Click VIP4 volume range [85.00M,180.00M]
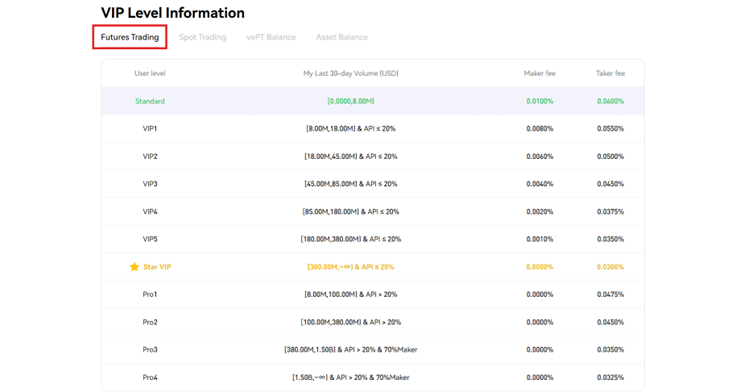Viewport: 752px width, 392px height. (331, 212)
